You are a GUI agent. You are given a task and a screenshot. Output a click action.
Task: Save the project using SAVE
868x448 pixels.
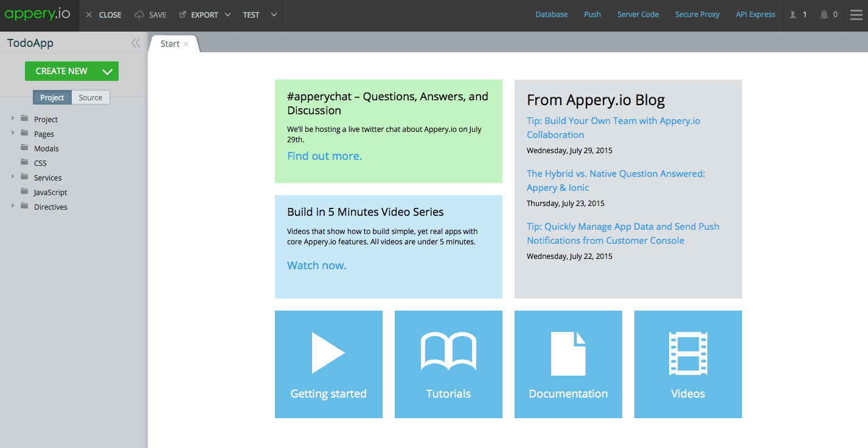click(x=151, y=15)
